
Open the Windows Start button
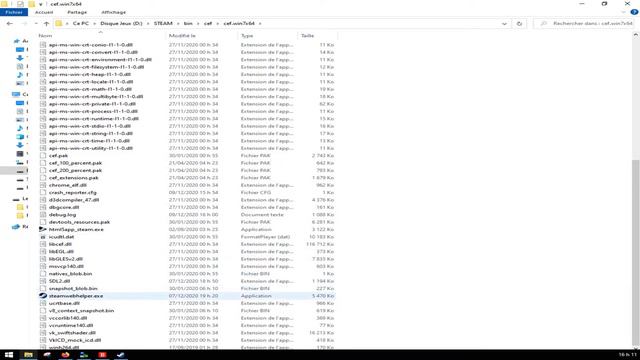click(9, 355)
